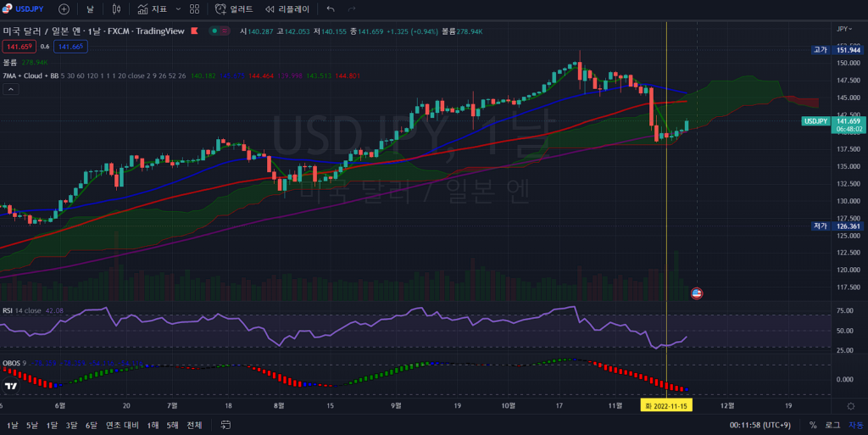Click the red 141.659 sell price button
Viewport: 868px width, 435px height.
[x=19, y=47]
